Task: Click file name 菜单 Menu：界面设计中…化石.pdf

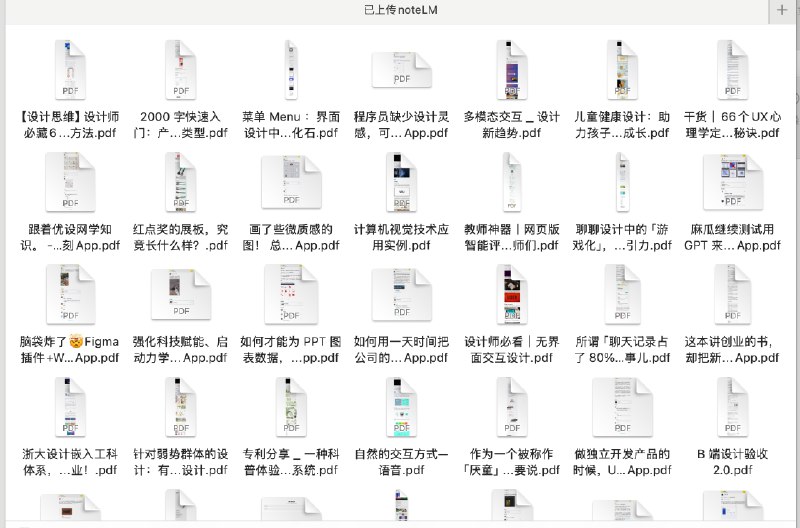Action: pyautogui.click(x=291, y=124)
